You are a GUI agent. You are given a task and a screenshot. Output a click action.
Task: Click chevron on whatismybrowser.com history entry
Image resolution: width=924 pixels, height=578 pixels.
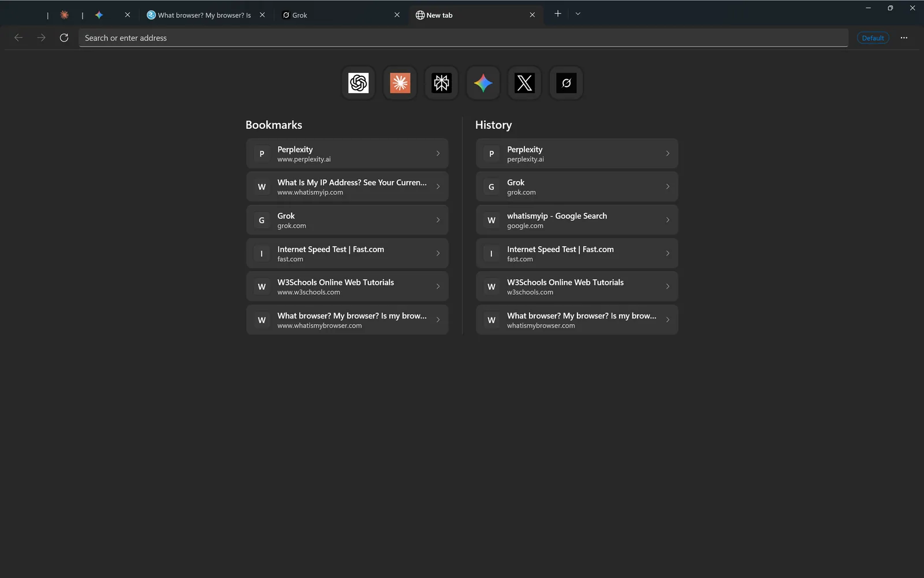pos(668,320)
